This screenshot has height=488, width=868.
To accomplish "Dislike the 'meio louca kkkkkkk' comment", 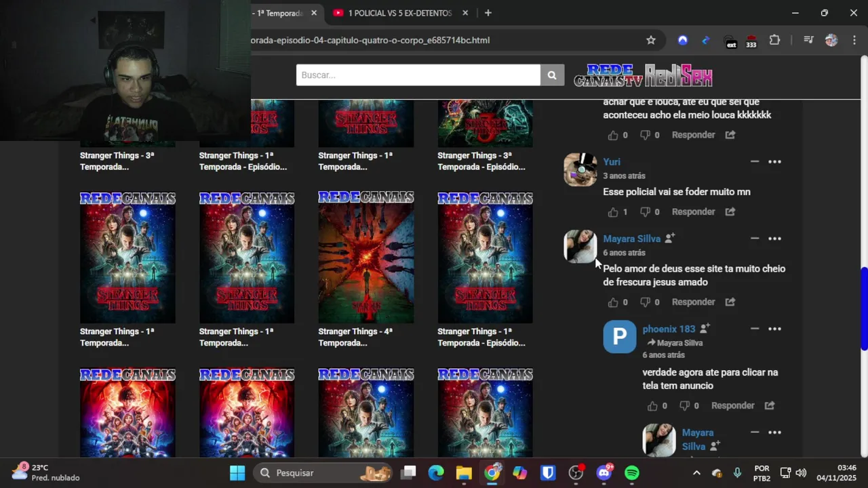I will (645, 135).
